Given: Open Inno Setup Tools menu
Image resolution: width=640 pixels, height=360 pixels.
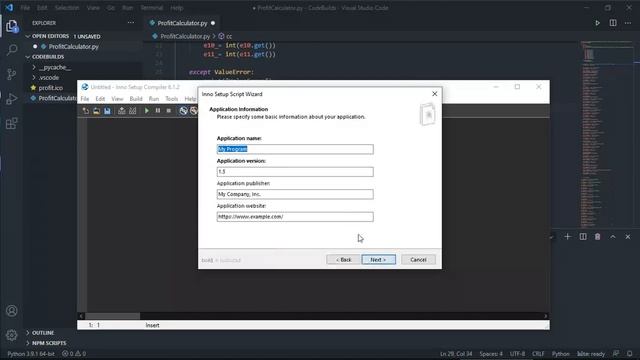Looking at the screenshot, I should pos(172,99).
